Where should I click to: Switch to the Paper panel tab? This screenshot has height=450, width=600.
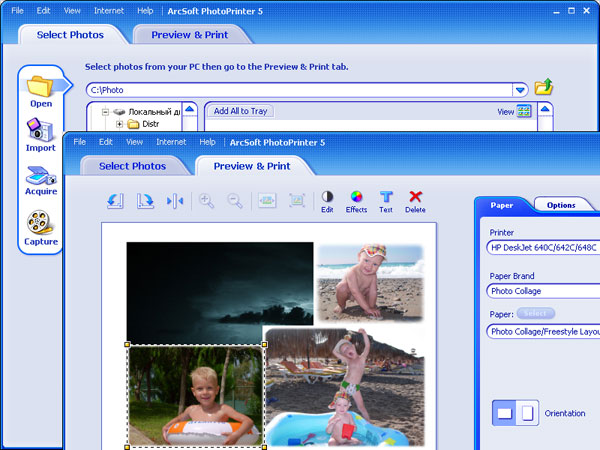pos(502,205)
